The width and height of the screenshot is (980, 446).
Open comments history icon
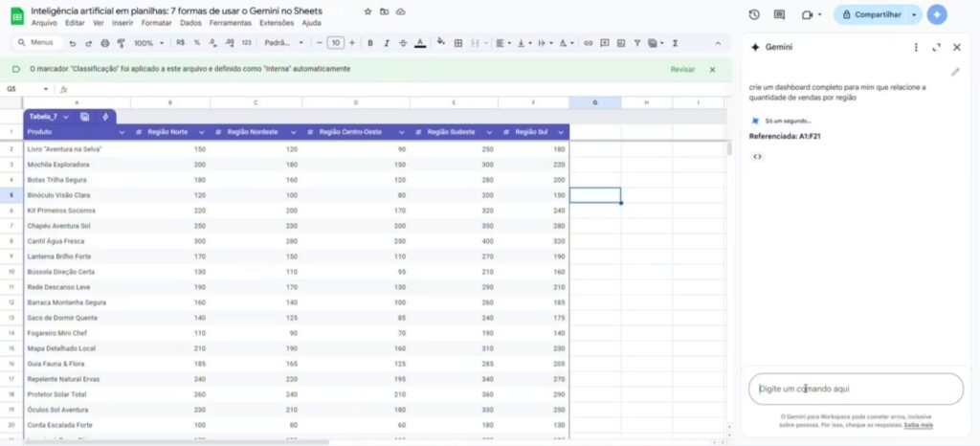pos(779,14)
